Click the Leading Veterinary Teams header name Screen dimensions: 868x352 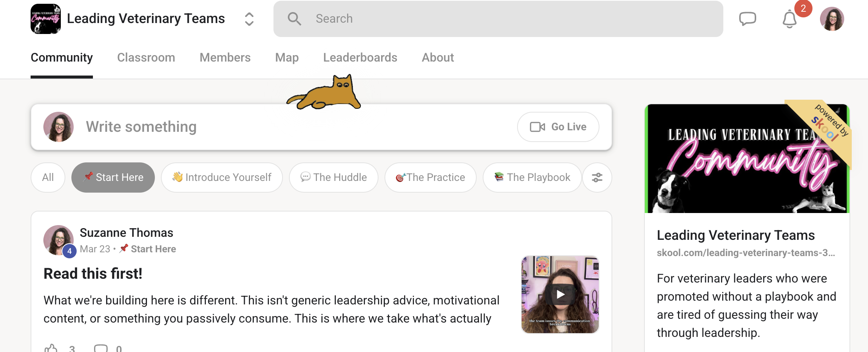[x=146, y=19]
